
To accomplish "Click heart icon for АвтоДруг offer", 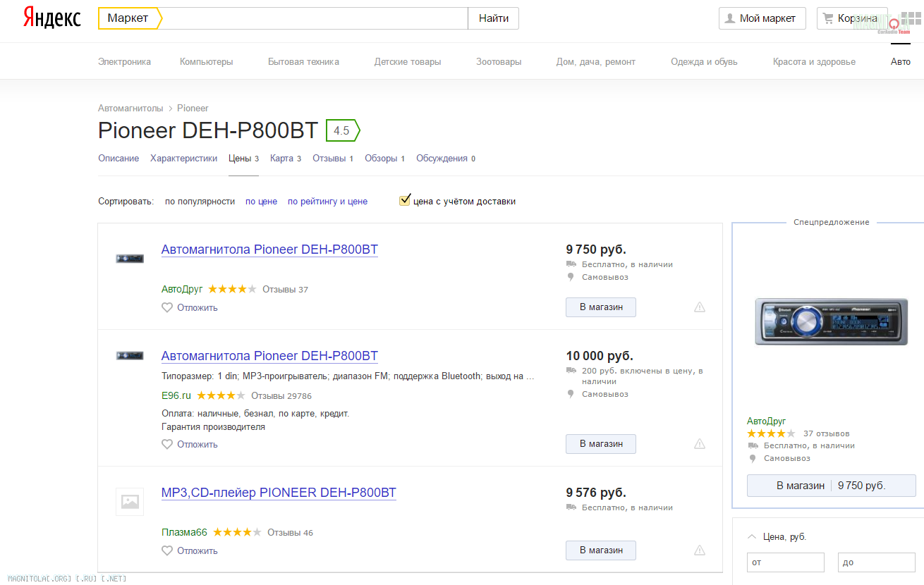I will click(x=167, y=307).
